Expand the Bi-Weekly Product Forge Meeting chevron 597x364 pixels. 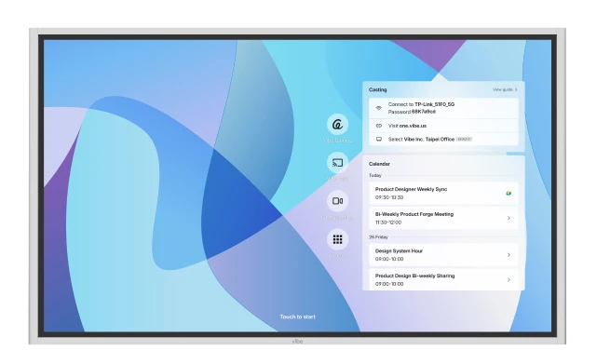509,218
